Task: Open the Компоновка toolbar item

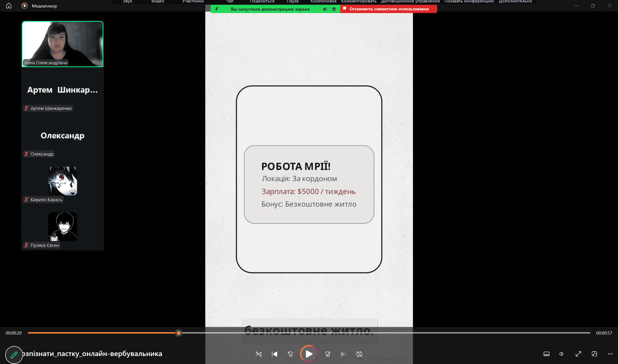Action: point(323,1)
